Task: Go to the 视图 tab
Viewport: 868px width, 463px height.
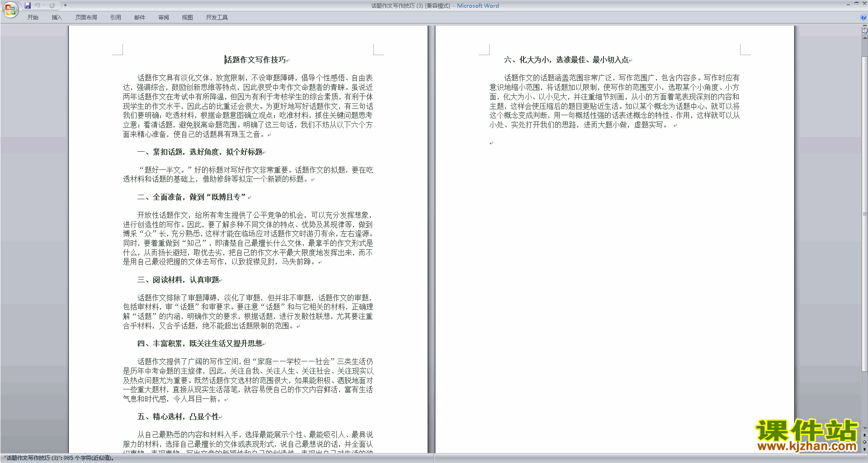Action: pos(188,18)
